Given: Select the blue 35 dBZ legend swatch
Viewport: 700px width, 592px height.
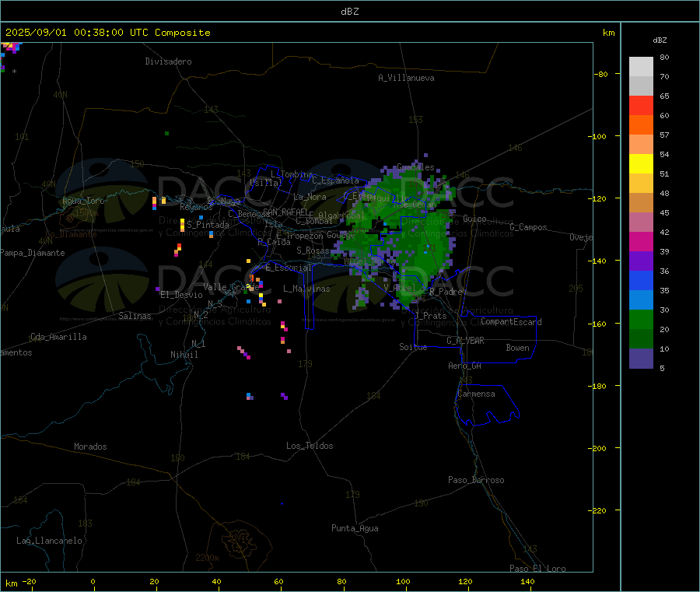Looking at the screenshot, I should (x=641, y=280).
